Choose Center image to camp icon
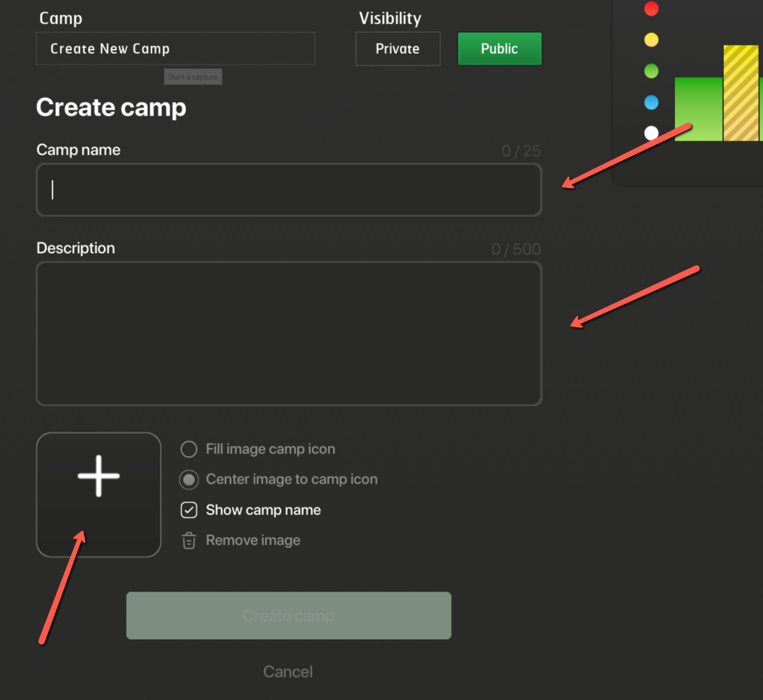The image size is (763, 700). point(189,480)
